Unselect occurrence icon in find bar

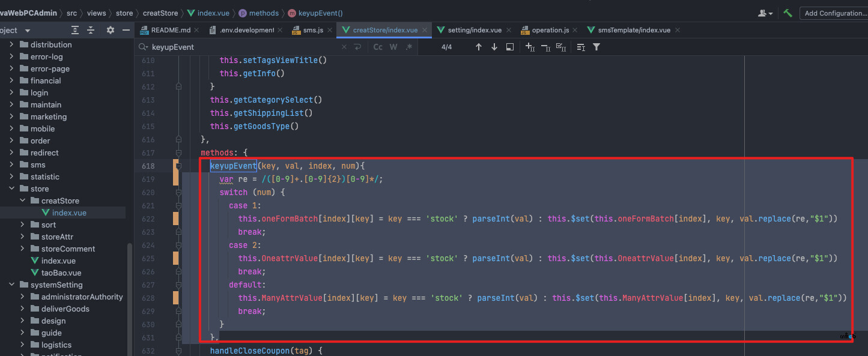click(x=545, y=47)
